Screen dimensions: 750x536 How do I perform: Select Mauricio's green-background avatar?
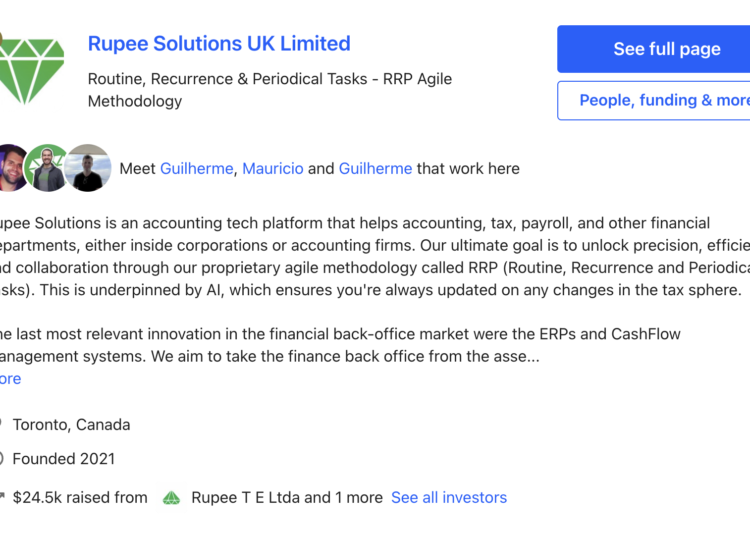pos(47,168)
